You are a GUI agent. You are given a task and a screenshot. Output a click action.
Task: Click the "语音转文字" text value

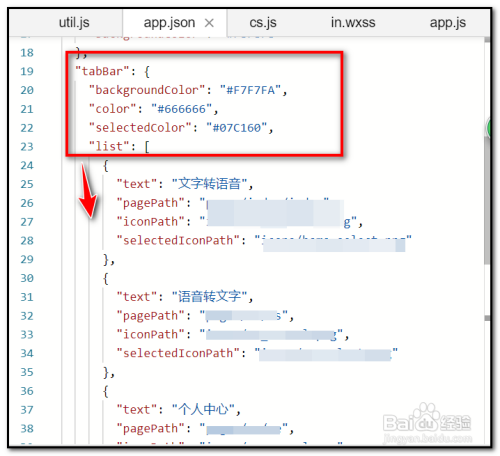209,296
